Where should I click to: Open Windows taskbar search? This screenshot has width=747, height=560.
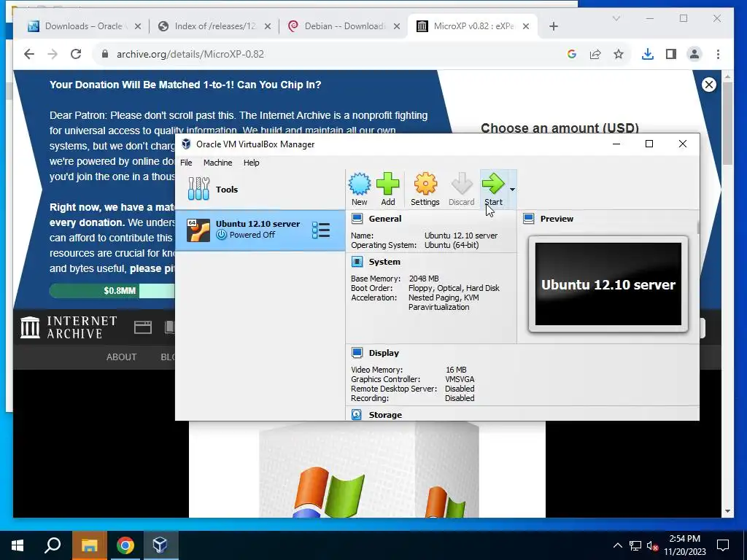tap(53, 545)
